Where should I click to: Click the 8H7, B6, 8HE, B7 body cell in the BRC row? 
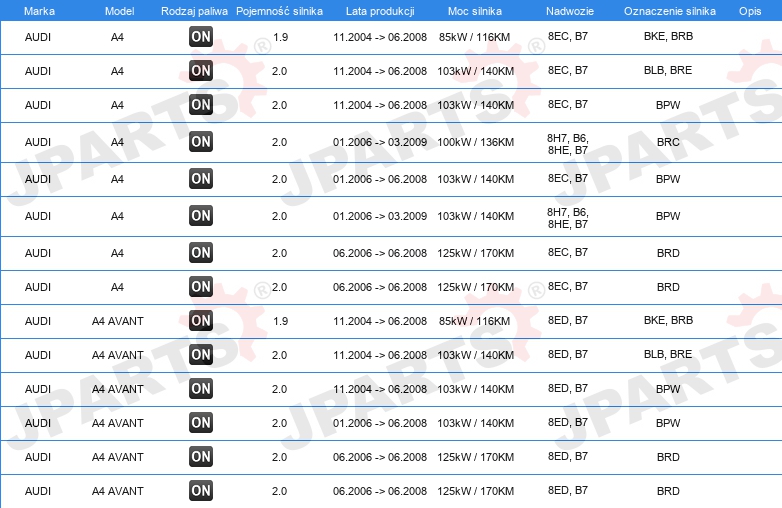pos(568,144)
